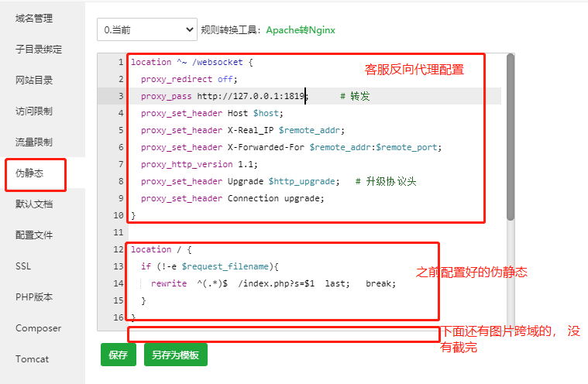Click line number 3 in the gutter

coord(121,96)
